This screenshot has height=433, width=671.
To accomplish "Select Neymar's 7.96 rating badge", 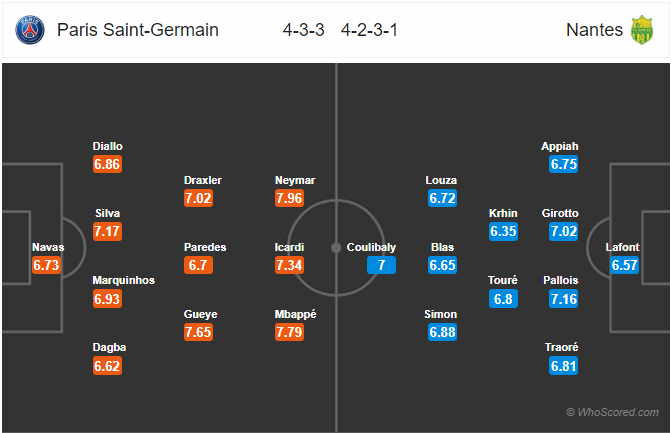I will coord(289,198).
